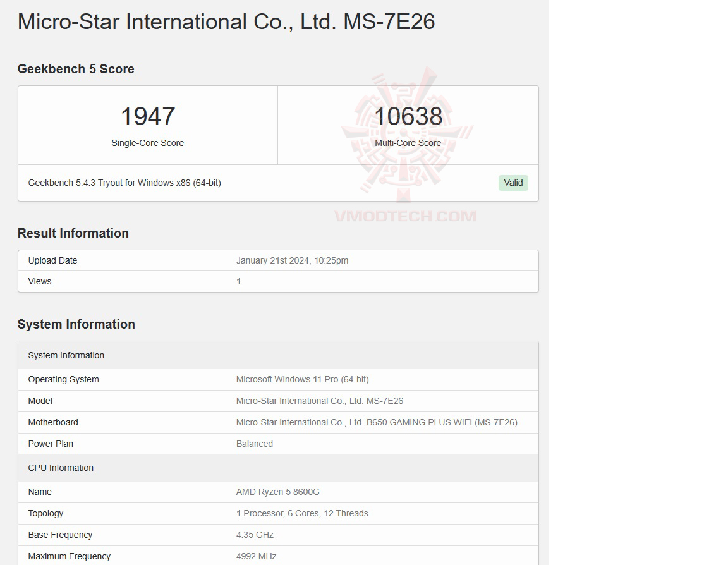The image size is (728, 565).
Task: Click the 'Upload Date' row label
Action: 52,260
